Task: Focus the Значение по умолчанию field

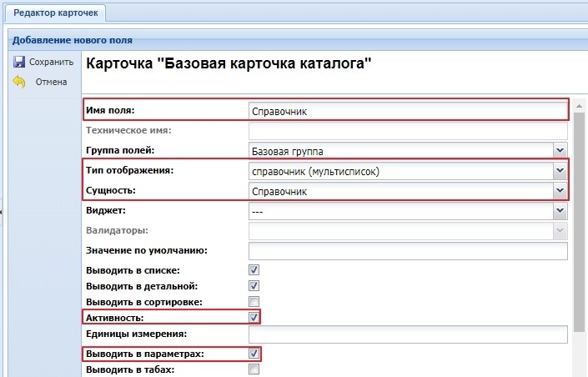Action: (x=407, y=251)
